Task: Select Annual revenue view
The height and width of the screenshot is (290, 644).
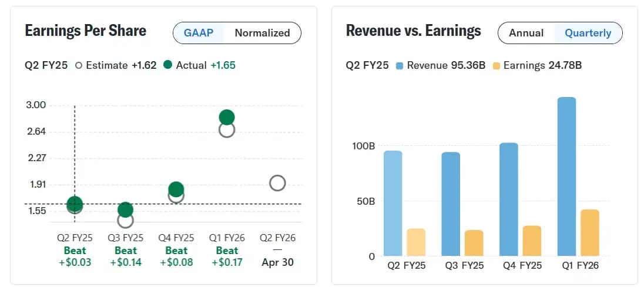Action: (526, 33)
